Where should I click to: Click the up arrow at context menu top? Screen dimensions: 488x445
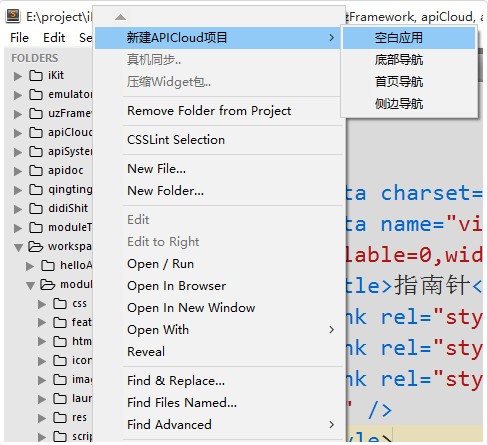tap(120, 17)
